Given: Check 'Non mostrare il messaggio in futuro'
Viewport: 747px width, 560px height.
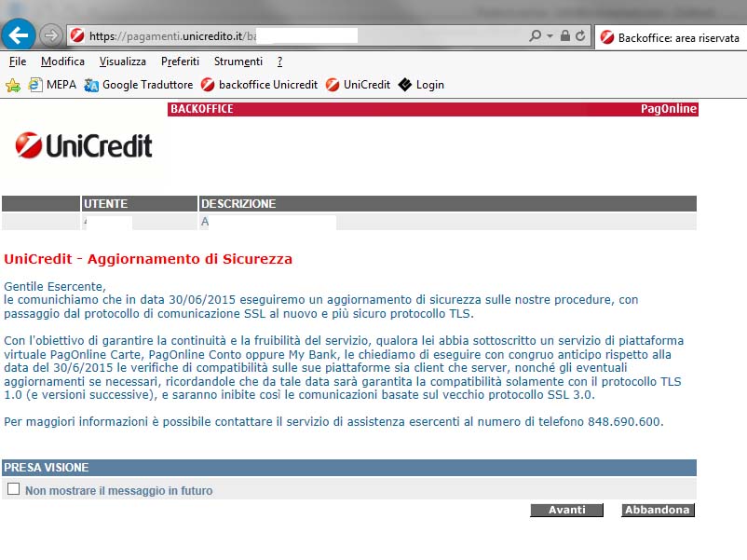Looking at the screenshot, I should (x=13, y=489).
